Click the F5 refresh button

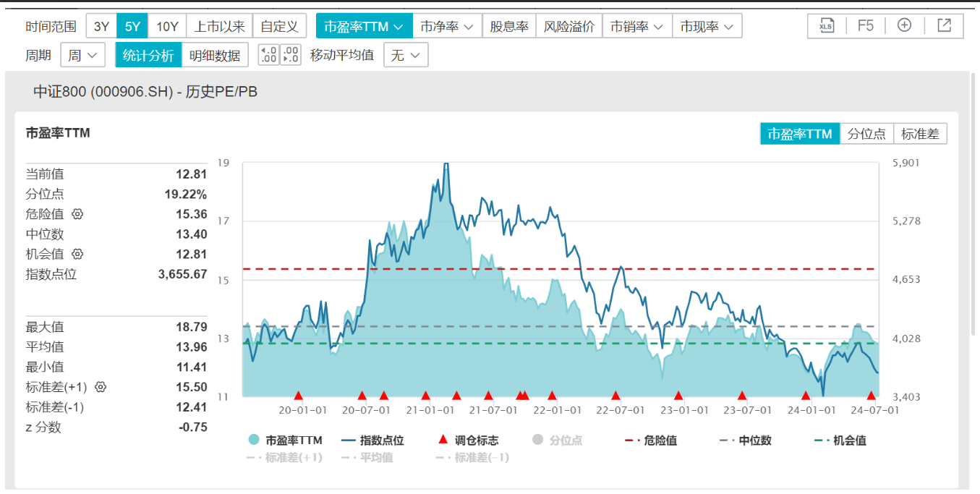click(x=866, y=26)
